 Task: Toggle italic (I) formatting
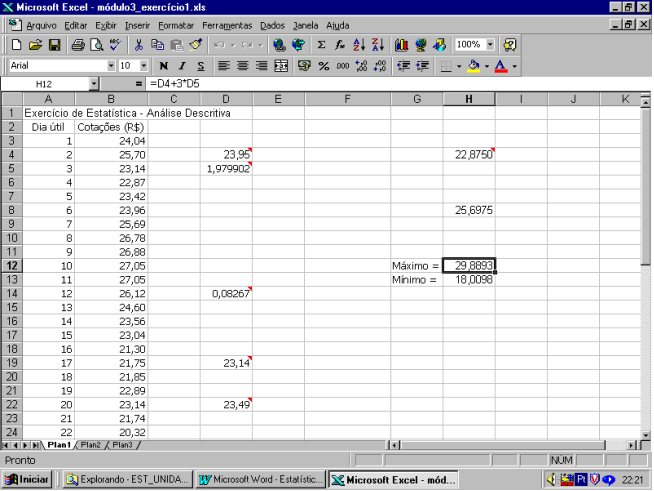[180, 66]
